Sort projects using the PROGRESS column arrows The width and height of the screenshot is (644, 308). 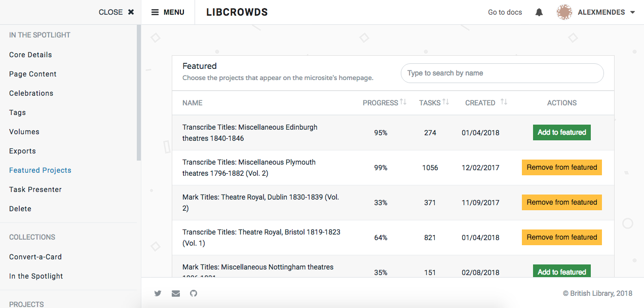[x=402, y=102]
